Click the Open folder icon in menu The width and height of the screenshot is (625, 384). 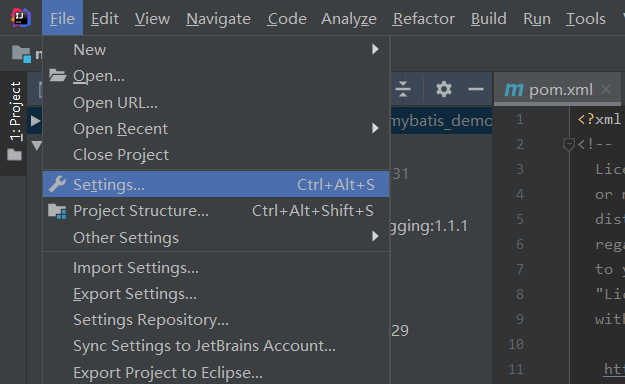[x=57, y=75]
